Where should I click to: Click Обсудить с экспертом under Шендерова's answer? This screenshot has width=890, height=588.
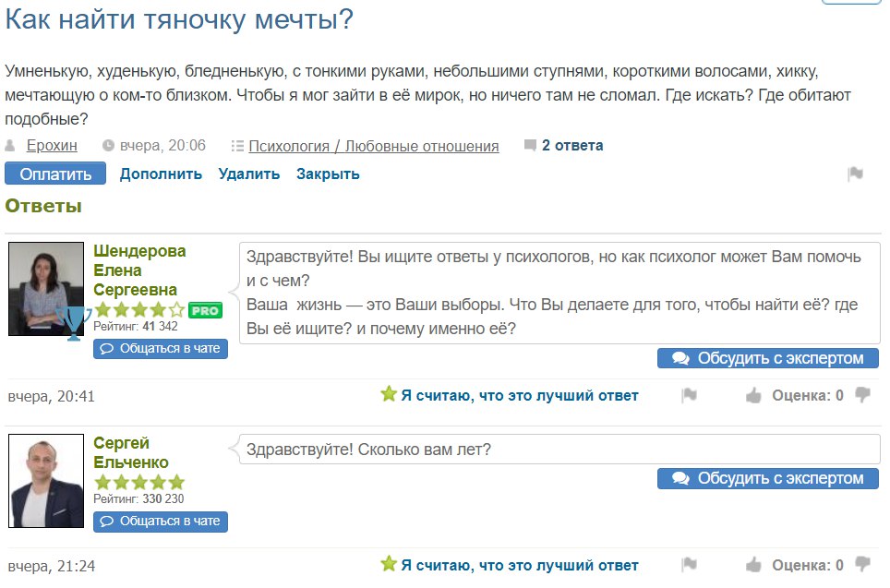click(768, 358)
